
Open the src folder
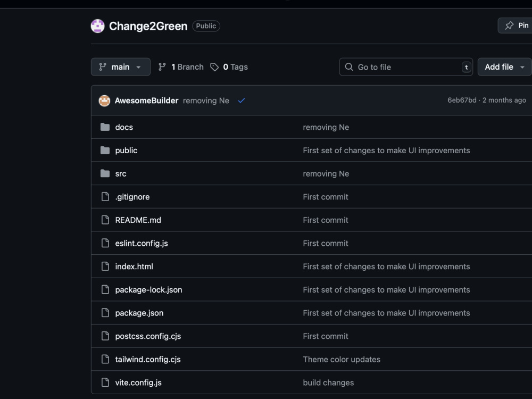click(x=120, y=173)
